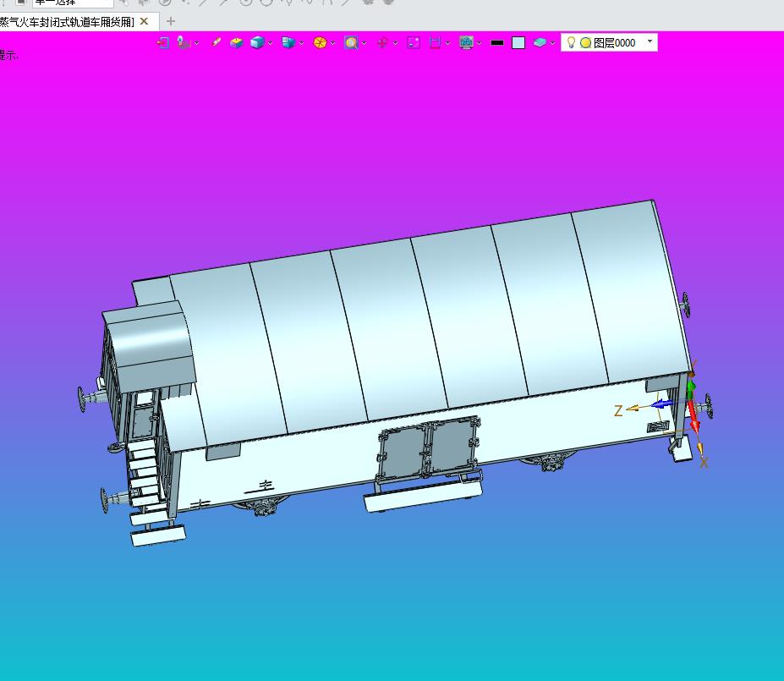784x681 pixels.
Task: Click the light blue face color swatch
Action: tap(518, 43)
